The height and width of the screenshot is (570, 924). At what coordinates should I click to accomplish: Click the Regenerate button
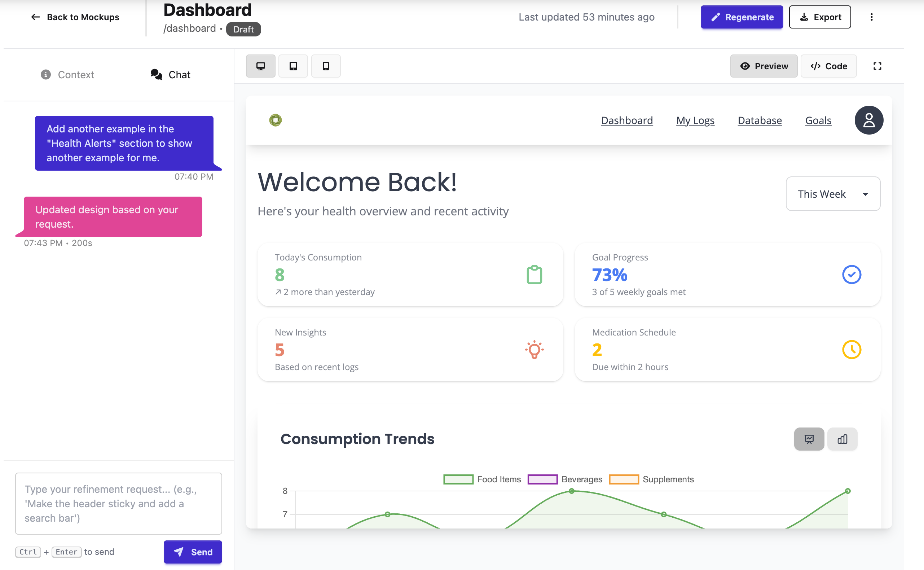click(x=741, y=17)
